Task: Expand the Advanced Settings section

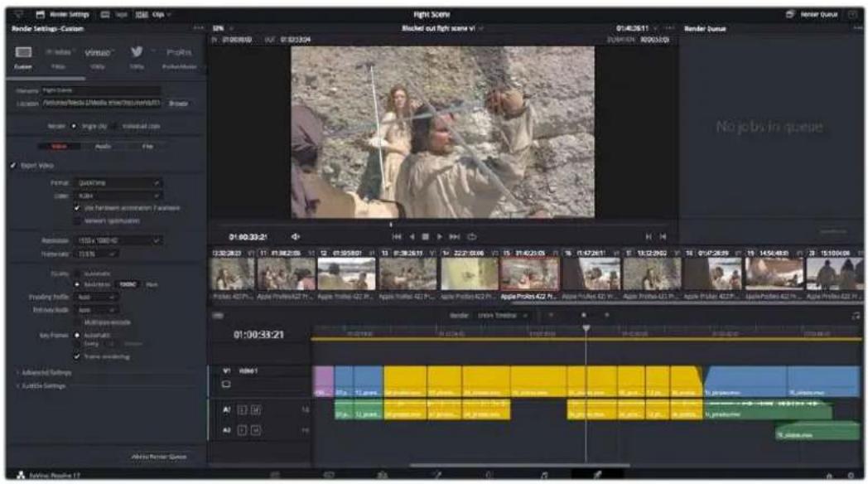Action: point(44,373)
